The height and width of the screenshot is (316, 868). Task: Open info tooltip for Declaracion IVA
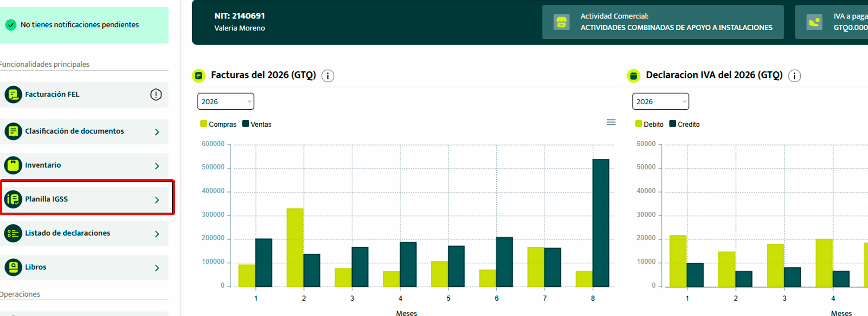click(794, 76)
